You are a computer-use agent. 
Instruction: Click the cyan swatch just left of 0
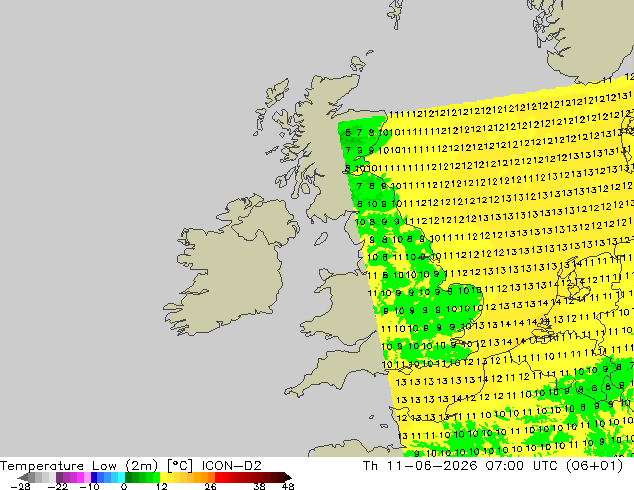tap(121, 477)
